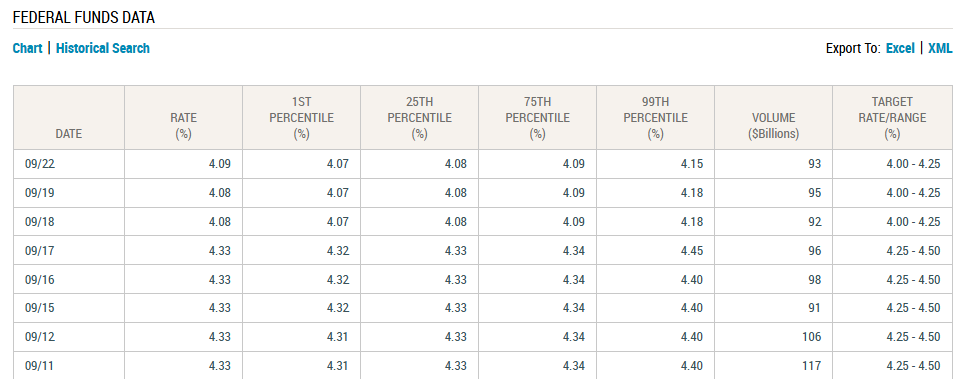Open the Chart link

(28, 49)
